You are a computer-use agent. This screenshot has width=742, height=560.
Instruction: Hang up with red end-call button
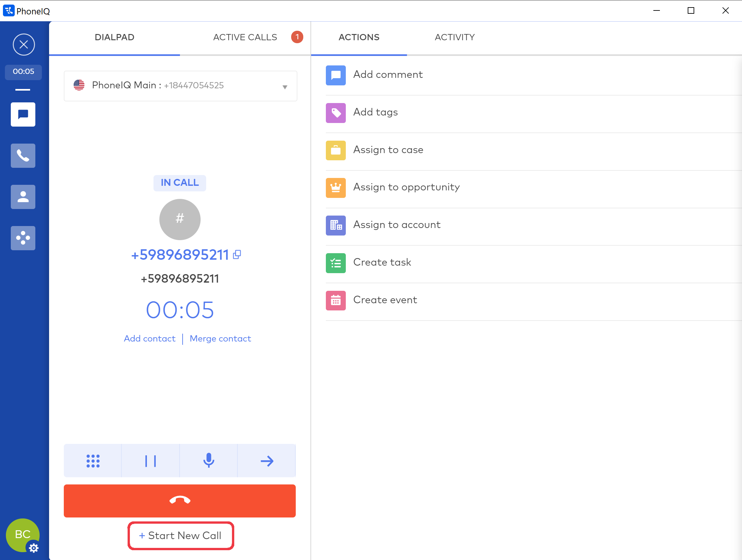pyautogui.click(x=180, y=500)
